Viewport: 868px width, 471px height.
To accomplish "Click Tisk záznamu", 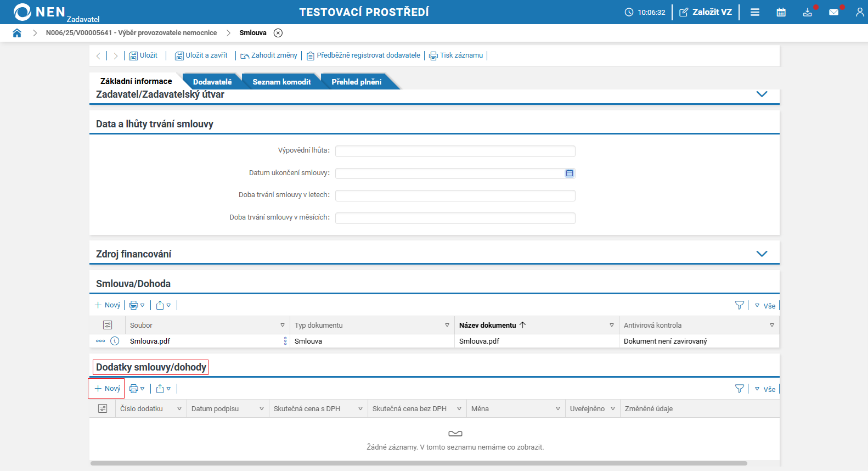I will pyautogui.click(x=456, y=55).
